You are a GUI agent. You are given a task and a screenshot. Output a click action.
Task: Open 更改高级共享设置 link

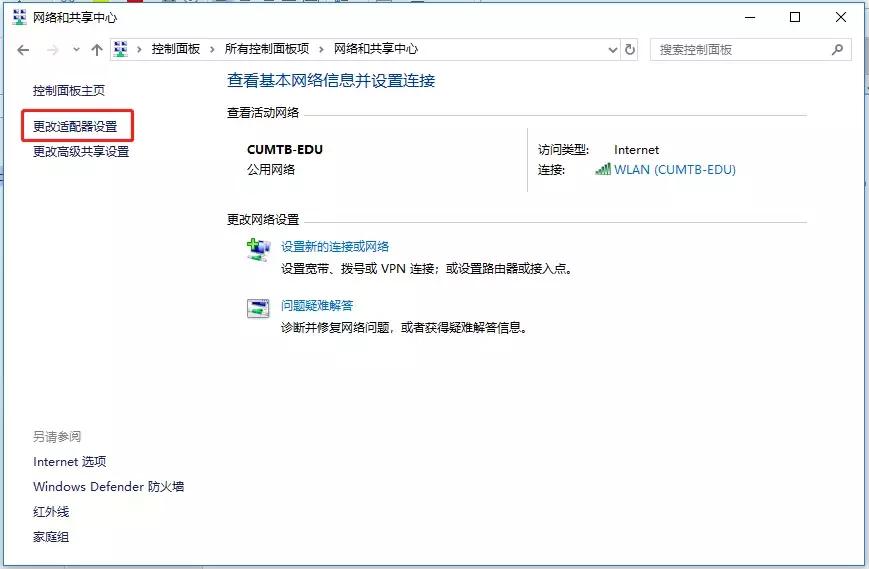coord(81,151)
